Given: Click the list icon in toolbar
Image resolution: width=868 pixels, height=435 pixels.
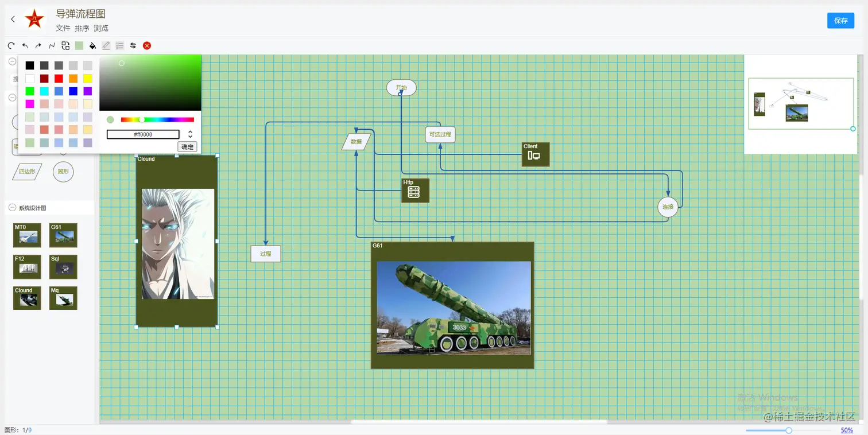Looking at the screenshot, I should click(119, 45).
